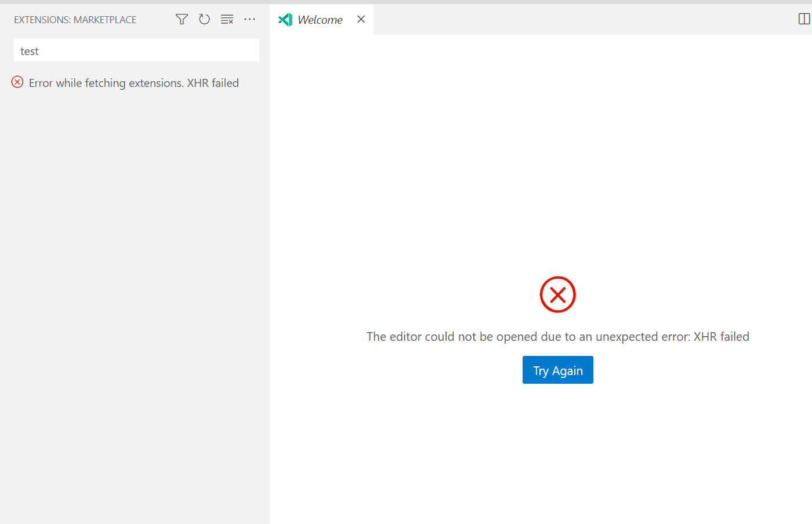Open the filter extensions funnel icon
Image resolution: width=812 pixels, height=524 pixels.
point(182,19)
